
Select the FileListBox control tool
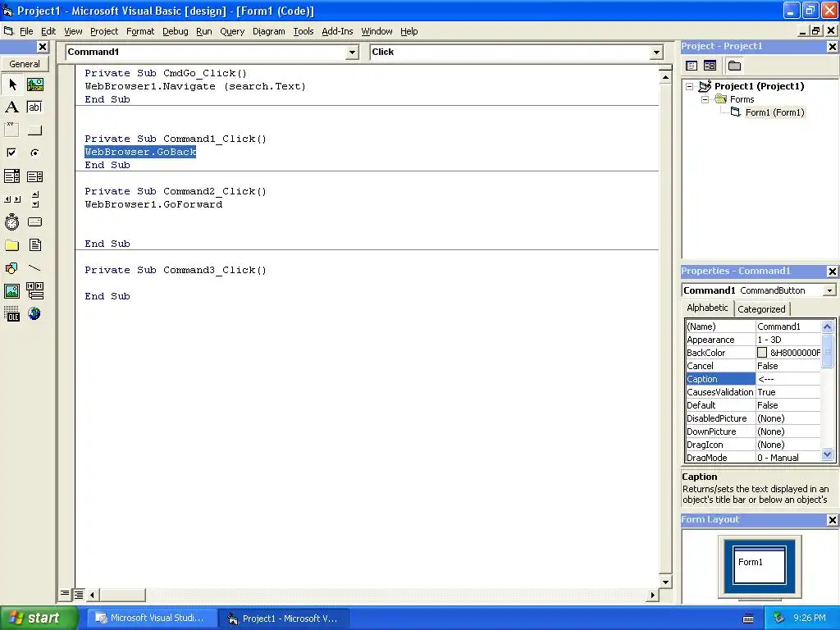(x=34, y=245)
